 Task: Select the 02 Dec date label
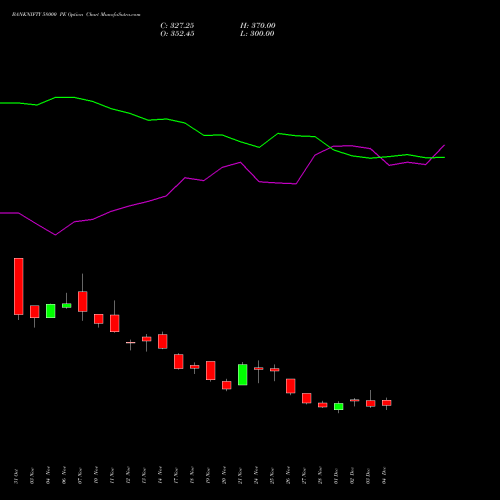point(352,475)
